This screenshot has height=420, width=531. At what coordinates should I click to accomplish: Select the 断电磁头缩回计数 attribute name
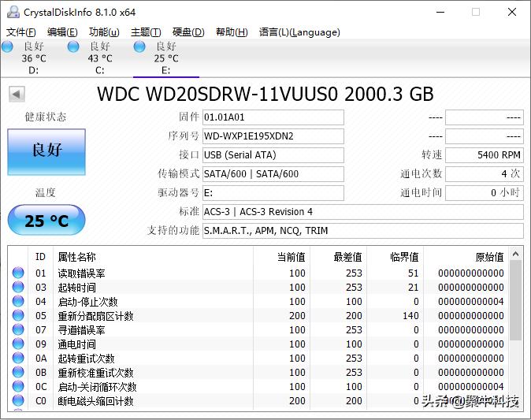click(95, 401)
